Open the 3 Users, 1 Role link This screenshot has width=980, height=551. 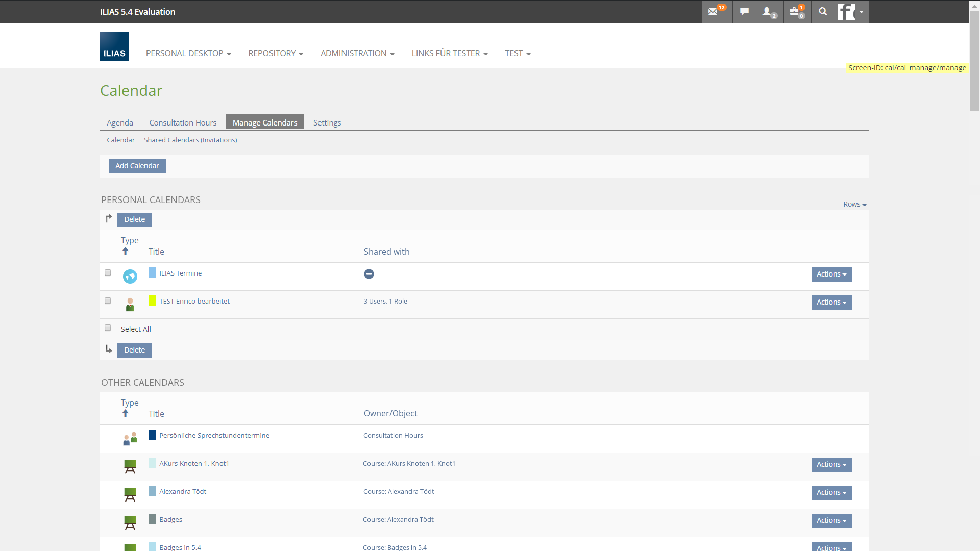pos(385,301)
